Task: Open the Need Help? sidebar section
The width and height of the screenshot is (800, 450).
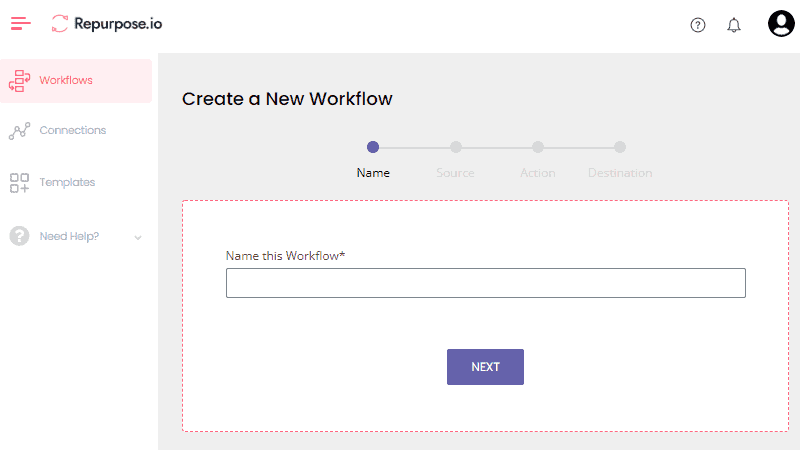Action: click(x=76, y=236)
